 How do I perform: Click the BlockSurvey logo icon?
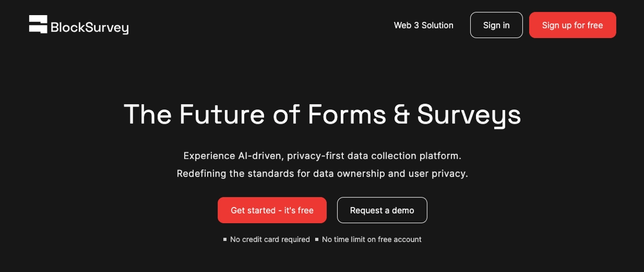click(38, 25)
